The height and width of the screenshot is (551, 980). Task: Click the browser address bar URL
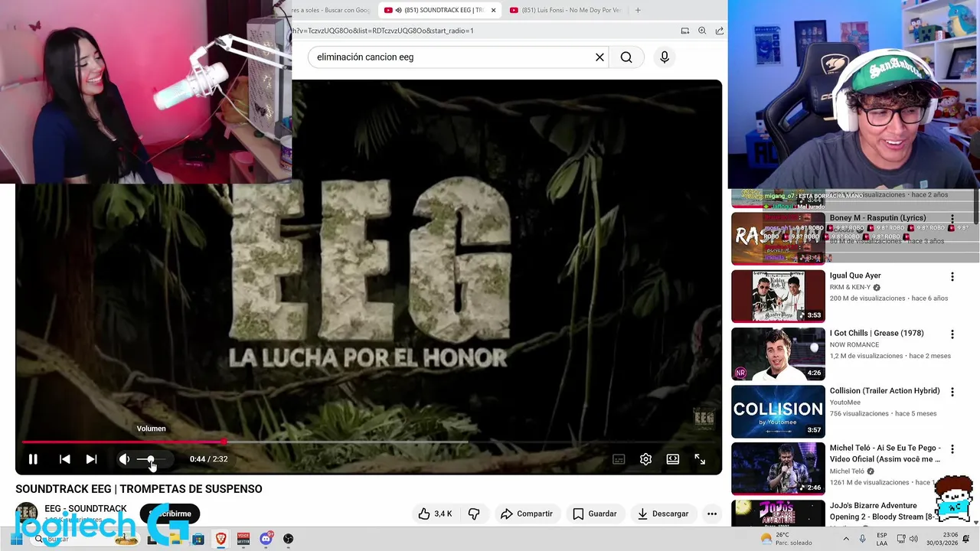383,31
